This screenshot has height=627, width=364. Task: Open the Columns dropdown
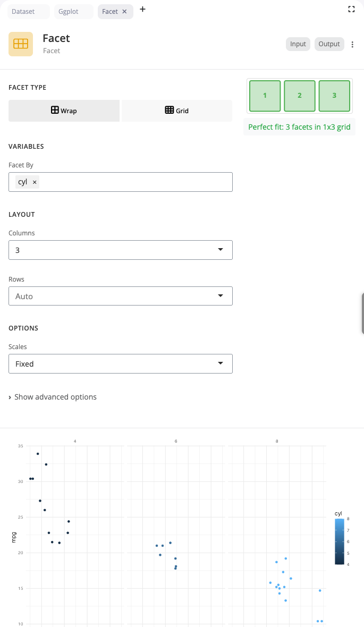tap(121, 250)
